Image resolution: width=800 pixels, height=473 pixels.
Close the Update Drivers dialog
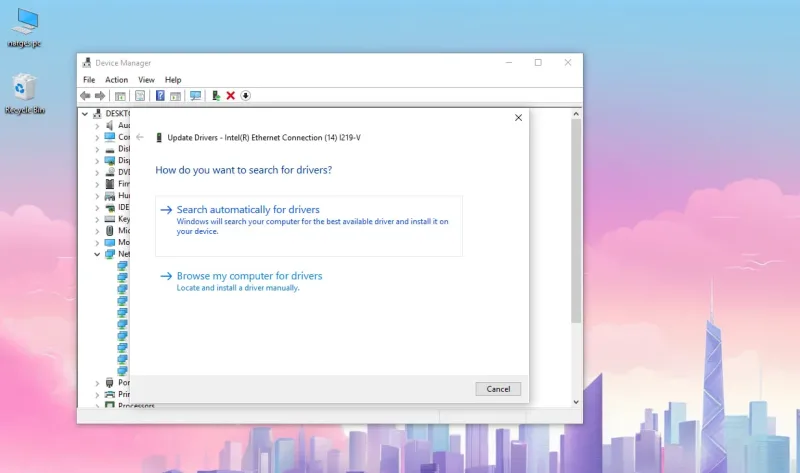click(518, 118)
